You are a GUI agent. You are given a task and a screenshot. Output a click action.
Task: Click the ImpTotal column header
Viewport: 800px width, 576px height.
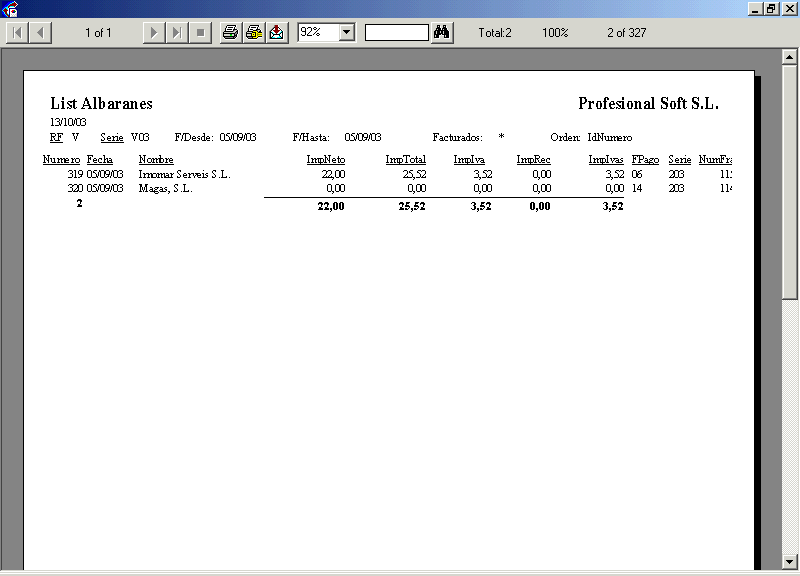(405, 160)
